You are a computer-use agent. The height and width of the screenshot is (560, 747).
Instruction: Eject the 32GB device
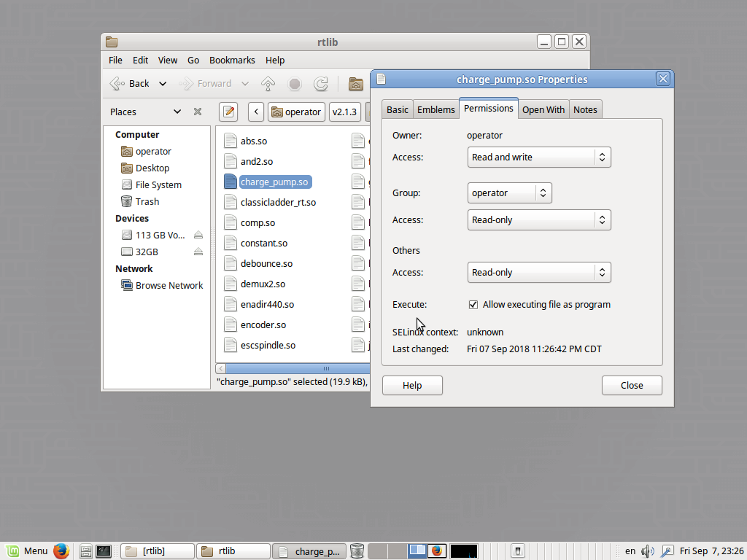coord(198,252)
